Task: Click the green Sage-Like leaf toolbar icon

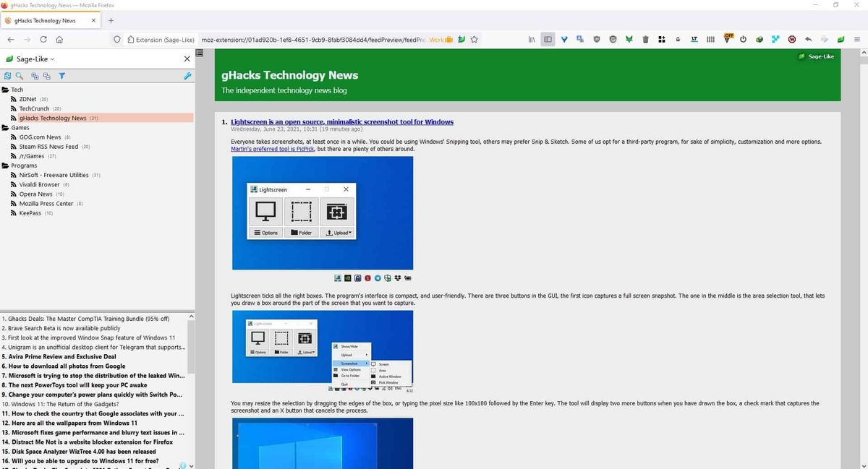Action: (841, 39)
